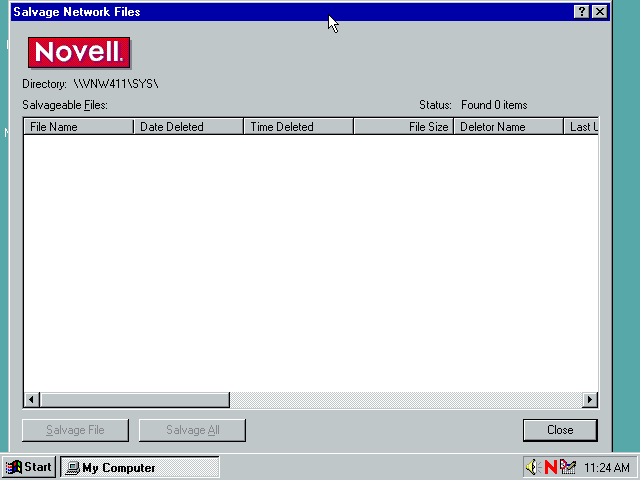
Task: Click the tray icon beside the clock
Action: coord(568,467)
